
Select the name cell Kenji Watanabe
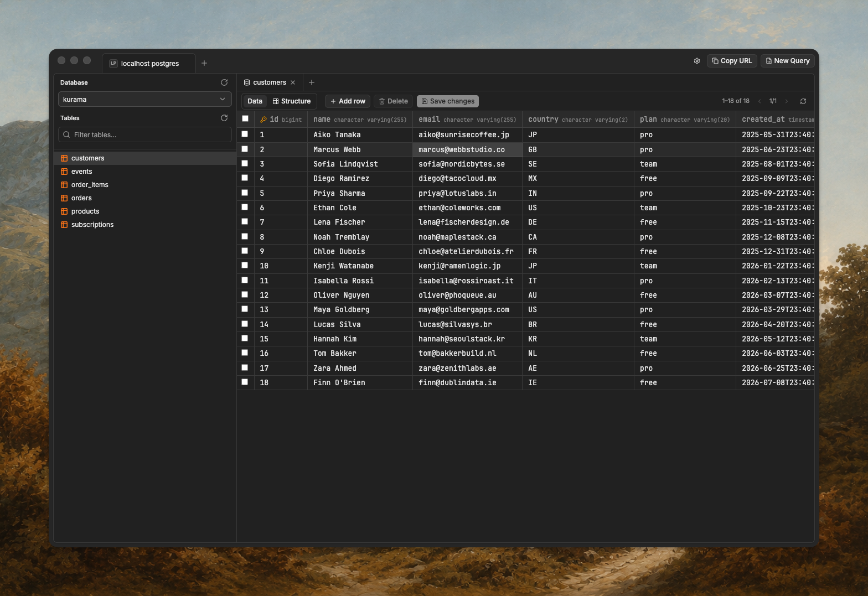click(360, 266)
